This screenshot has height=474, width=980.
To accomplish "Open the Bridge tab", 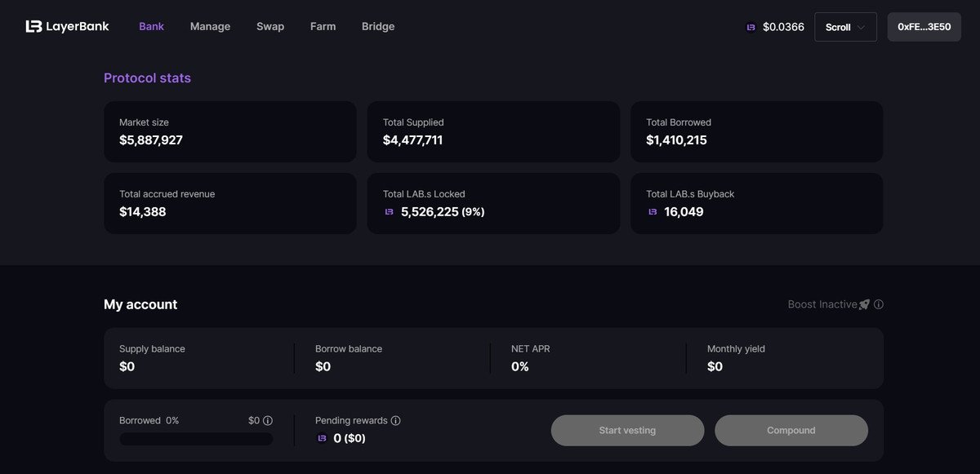I will tap(378, 26).
